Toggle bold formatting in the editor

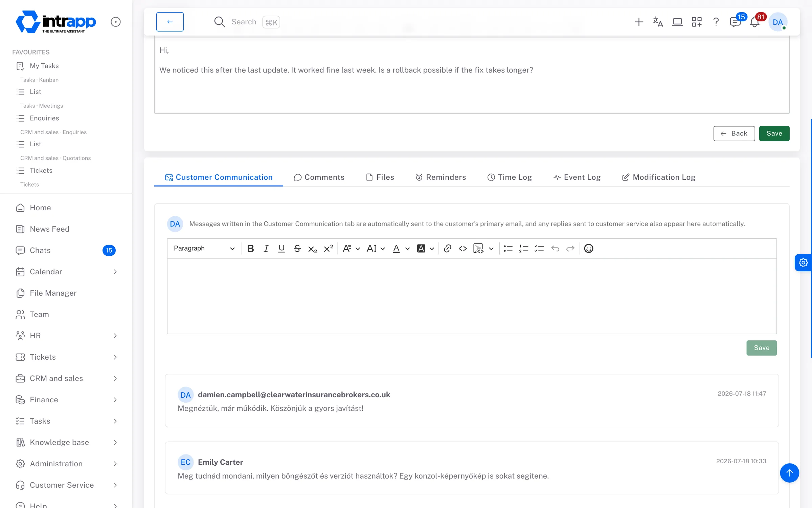[250, 249]
